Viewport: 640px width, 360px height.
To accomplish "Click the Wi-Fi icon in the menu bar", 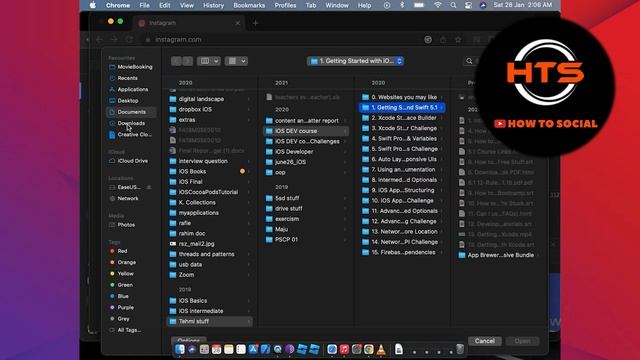I will pyautogui.click(x=438, y=5).
